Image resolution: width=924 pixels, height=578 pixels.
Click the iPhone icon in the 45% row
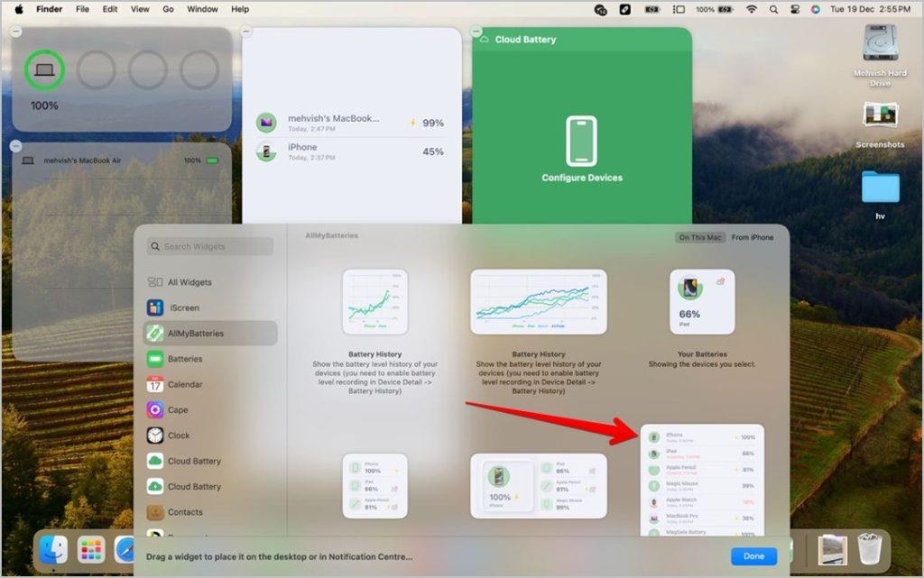click(266, 151)
